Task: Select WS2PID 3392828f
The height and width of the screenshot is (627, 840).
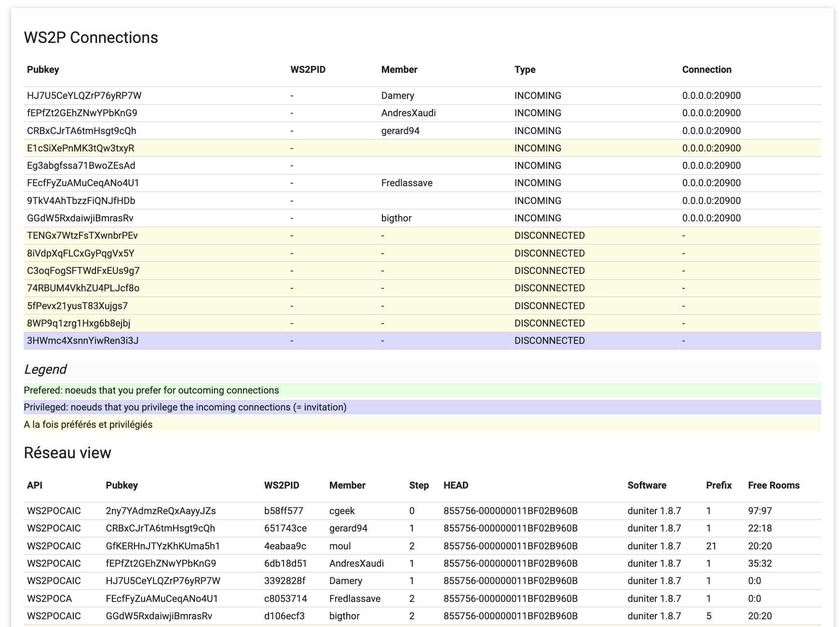Action: (285, 581)
